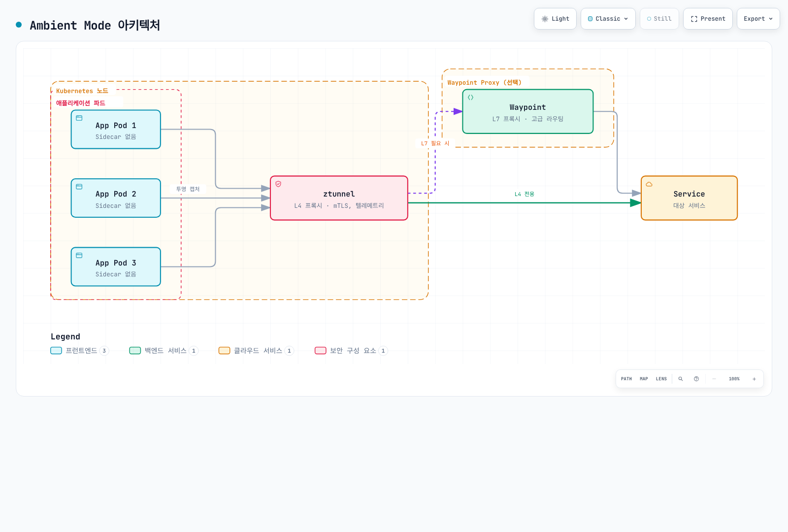Open the Export dropdown menu
This screenshot has height=532, width=788.
[758, 19]
